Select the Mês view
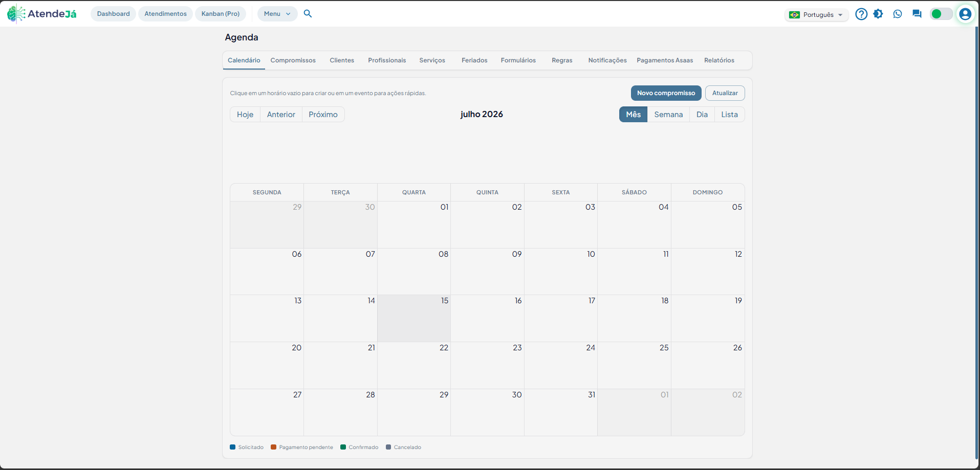Image resolution: width=980 pixels, height=470 pixels. (633, 115)
